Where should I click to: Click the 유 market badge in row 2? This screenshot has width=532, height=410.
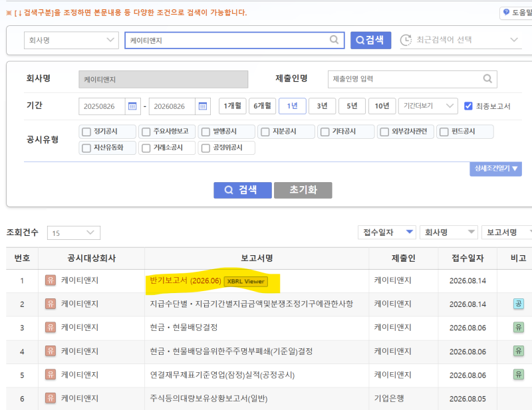click(51, 304)
